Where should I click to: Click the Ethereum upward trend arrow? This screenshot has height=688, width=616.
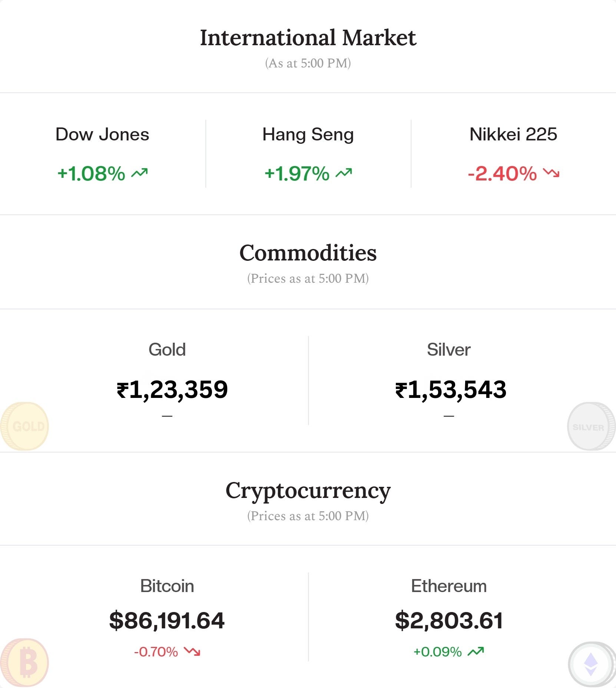click(x=476, y=651)
